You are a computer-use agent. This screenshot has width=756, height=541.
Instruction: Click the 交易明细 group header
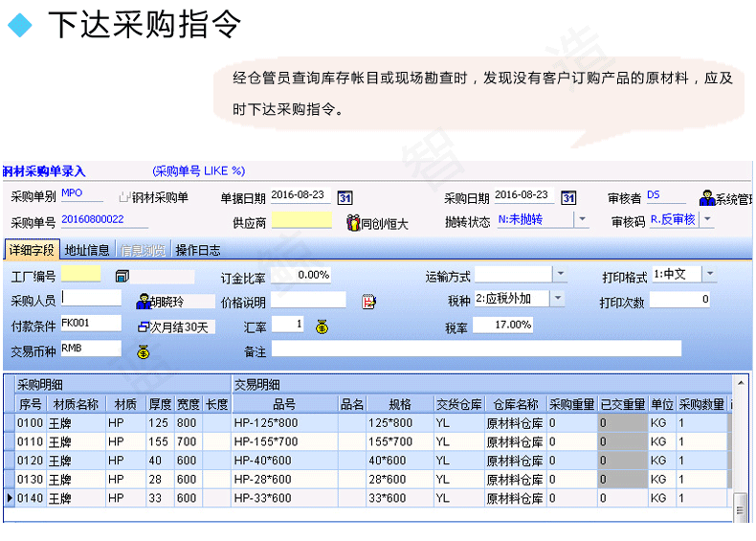tap(482, 385)
